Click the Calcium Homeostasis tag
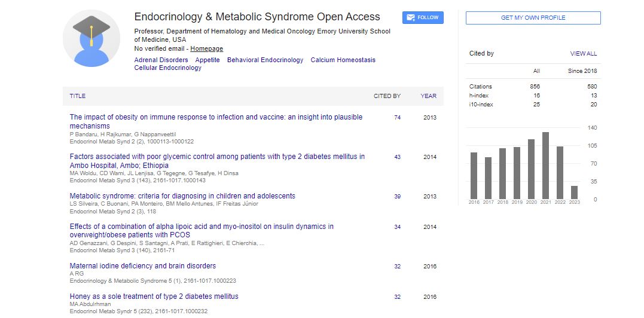Screen dimensions: 644x318 [343, 60]
